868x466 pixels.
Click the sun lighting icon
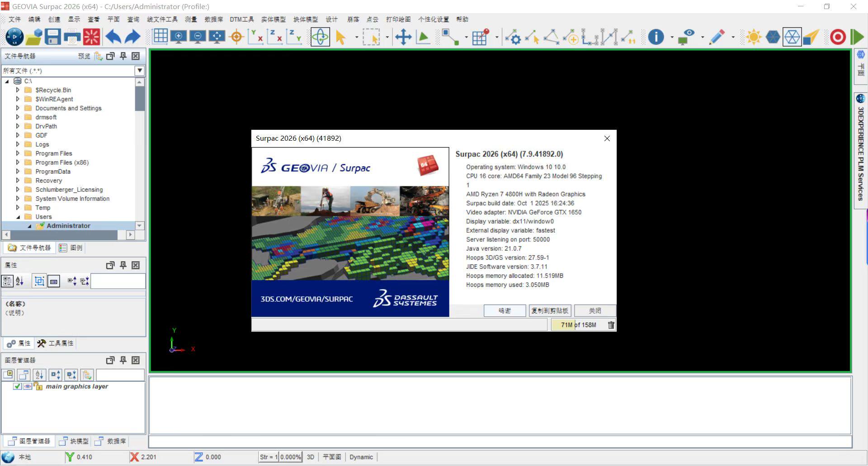pyautogui.click(x=754, y=37)
